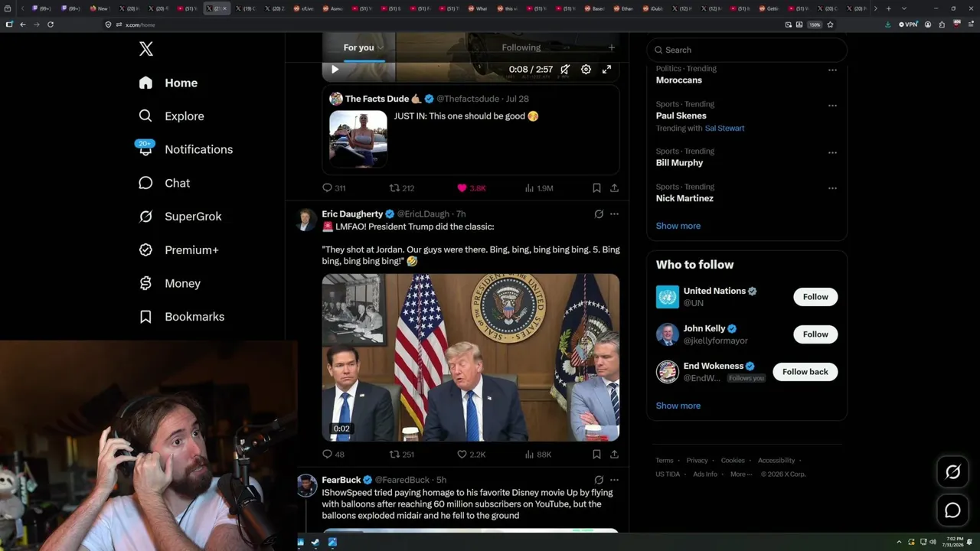
Task: Open Money in the sidebar
Action: coord(169,283)
